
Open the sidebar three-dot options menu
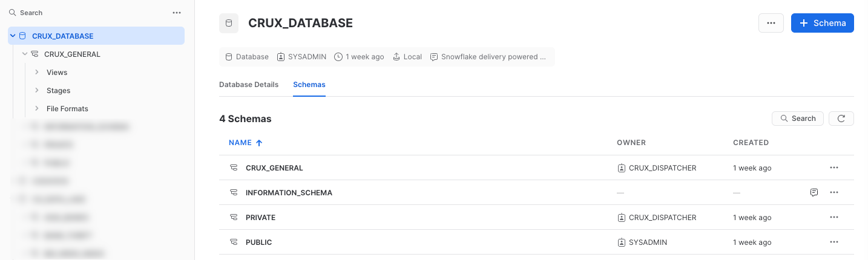(177, 13)
